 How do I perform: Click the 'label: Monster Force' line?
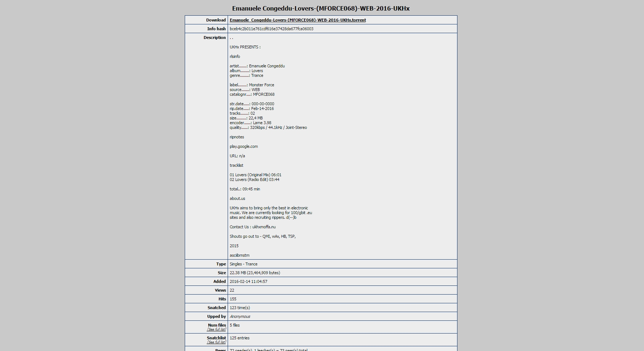coord(252,85)
